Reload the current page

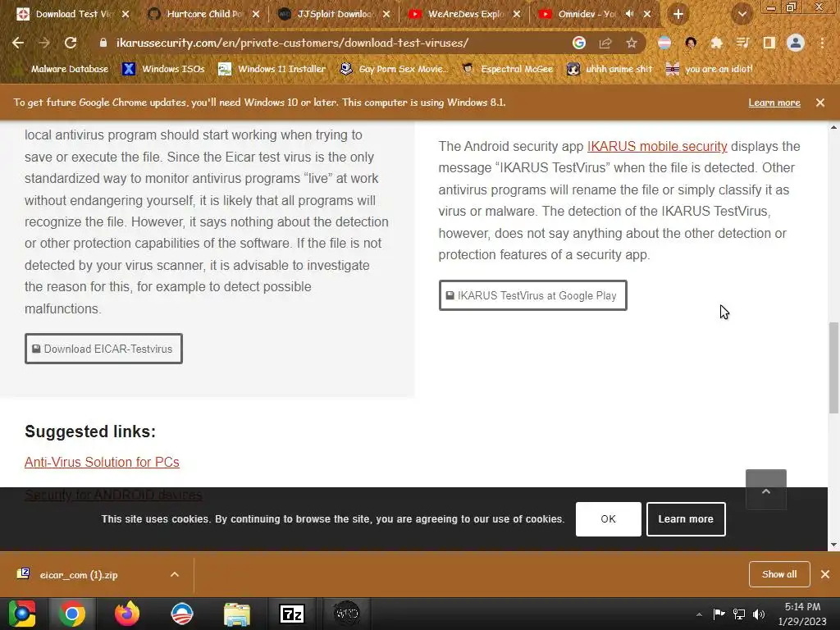[x=71, y=43]
